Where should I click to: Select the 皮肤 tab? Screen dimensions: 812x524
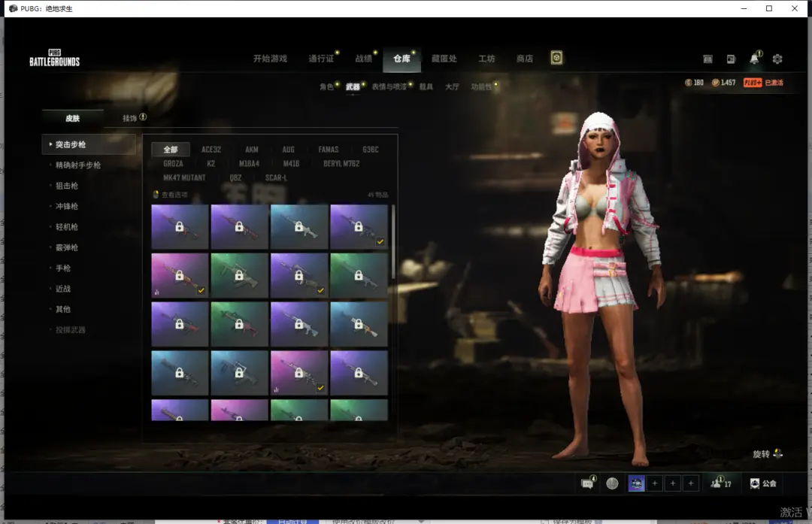click(72, 118)
